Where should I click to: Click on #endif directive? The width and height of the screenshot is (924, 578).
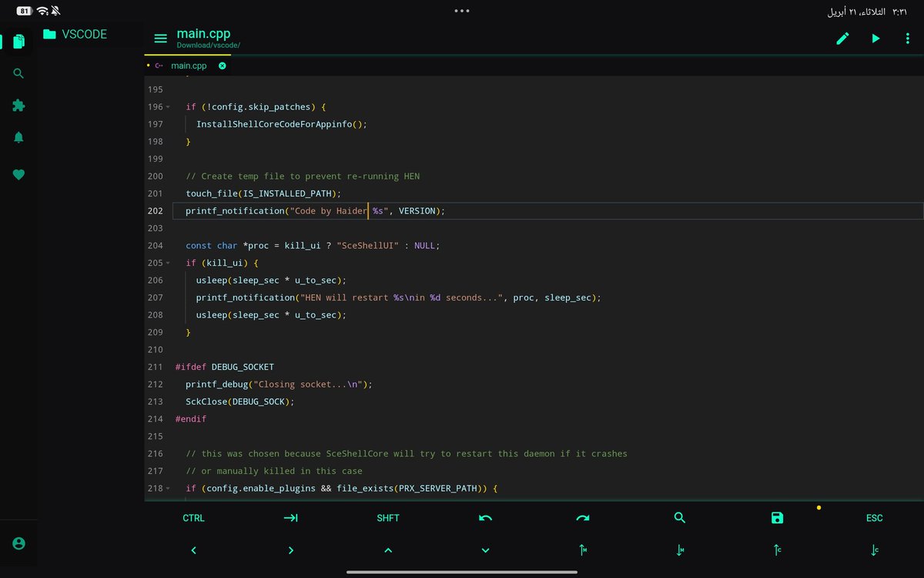[191, 418]
